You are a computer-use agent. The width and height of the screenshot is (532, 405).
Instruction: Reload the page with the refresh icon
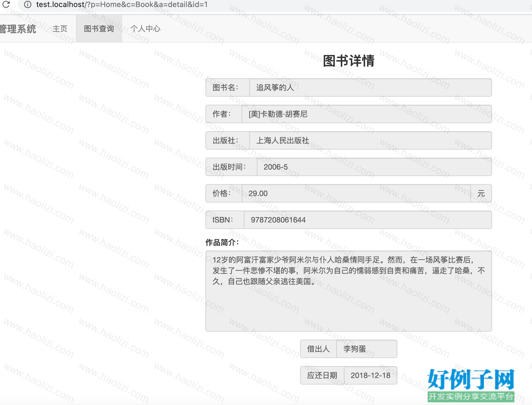(6, 4)
